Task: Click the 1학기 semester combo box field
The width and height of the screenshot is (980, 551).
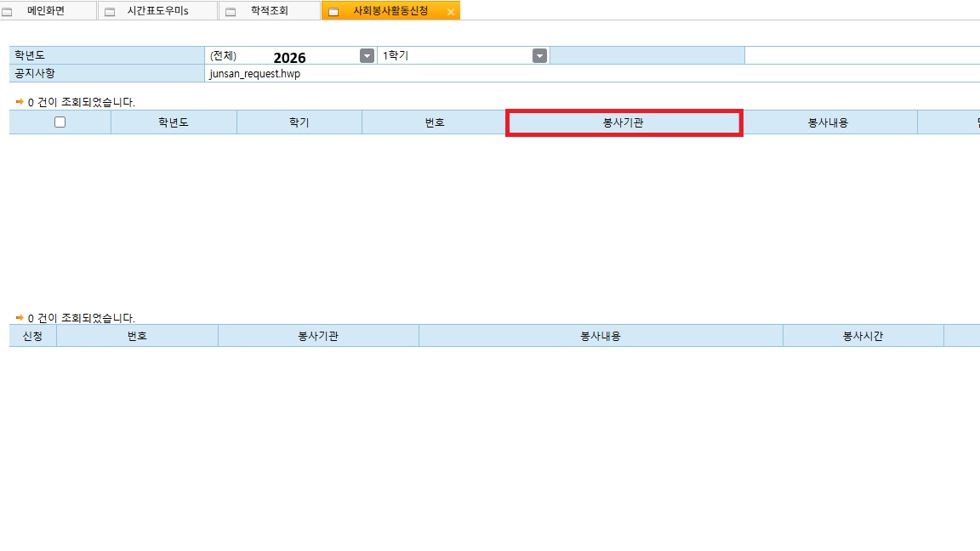Action: click(455, 55)
